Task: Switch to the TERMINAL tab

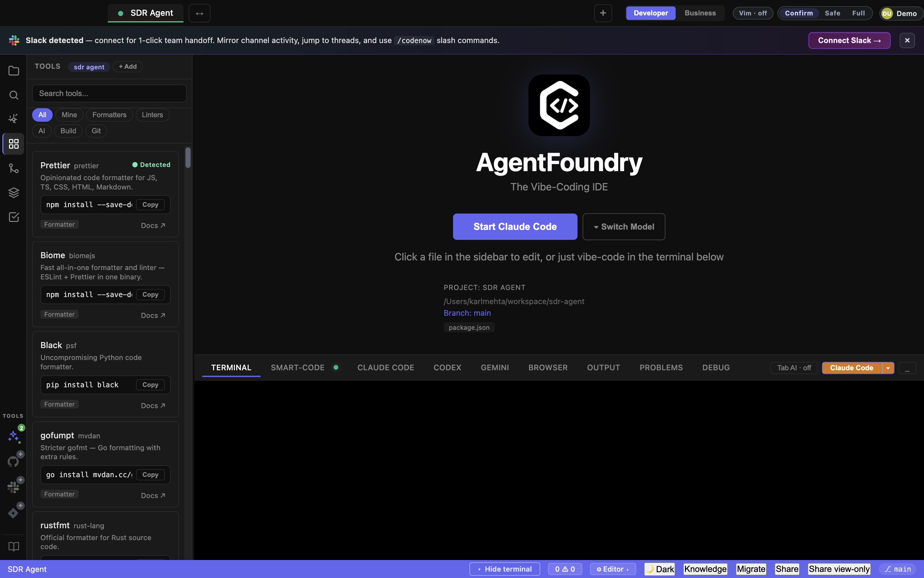Action: (231, 368)
